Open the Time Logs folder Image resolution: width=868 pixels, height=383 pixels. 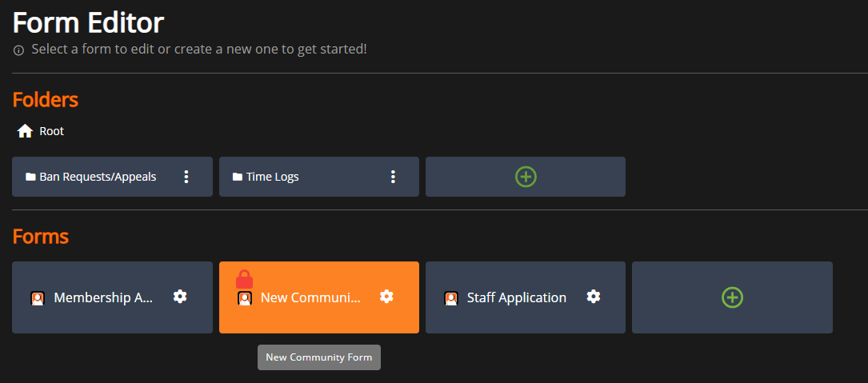tap(273, 177)
